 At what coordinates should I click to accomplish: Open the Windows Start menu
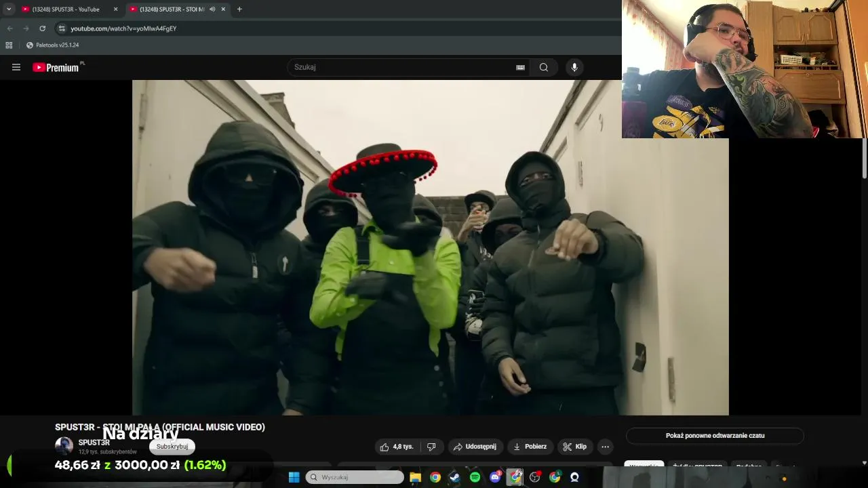pyautogui.click(x=294, y=477)
